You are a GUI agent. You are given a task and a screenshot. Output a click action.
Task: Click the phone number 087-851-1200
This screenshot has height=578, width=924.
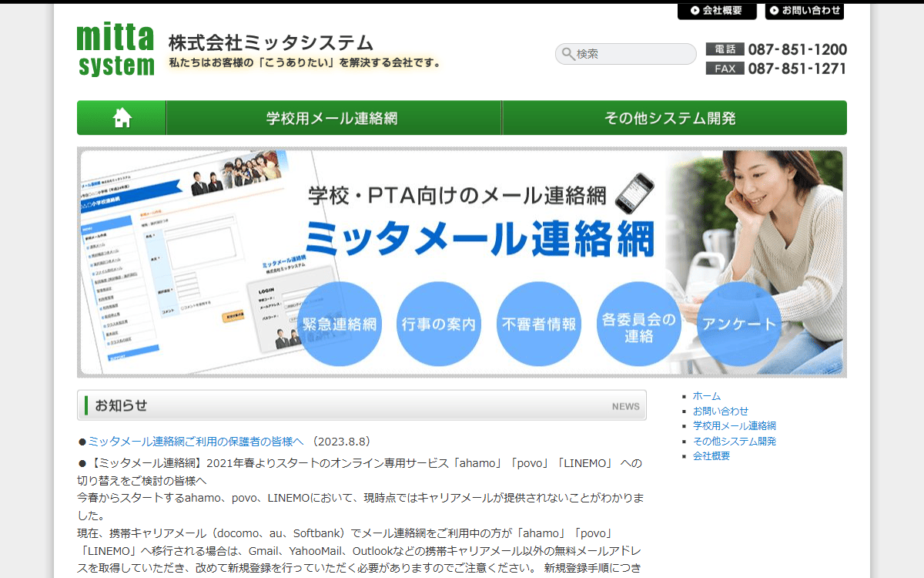[x=798, y=49]
